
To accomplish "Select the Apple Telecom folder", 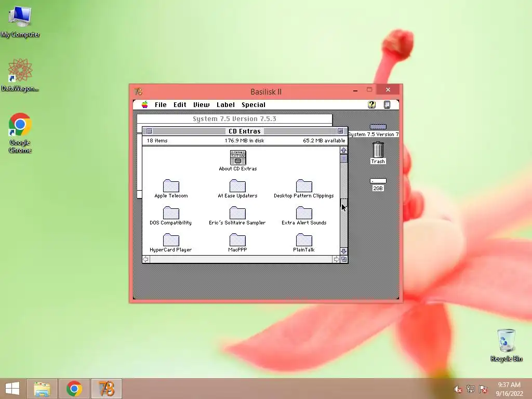I will coord(171,185).
